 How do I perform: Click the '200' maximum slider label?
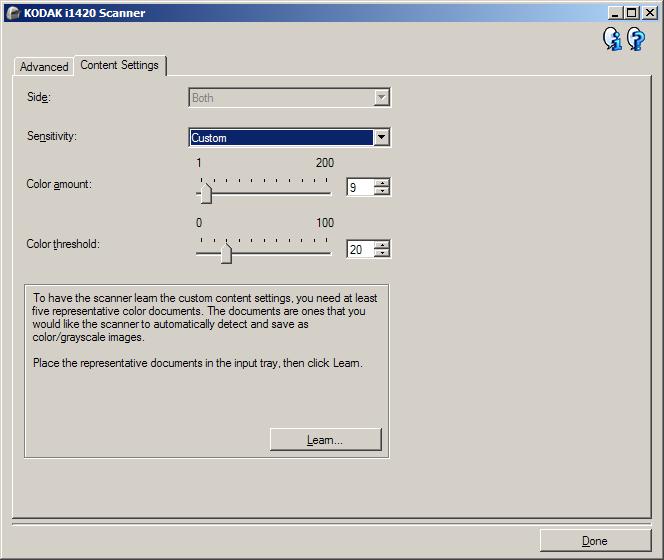click(x=325, y=163)
